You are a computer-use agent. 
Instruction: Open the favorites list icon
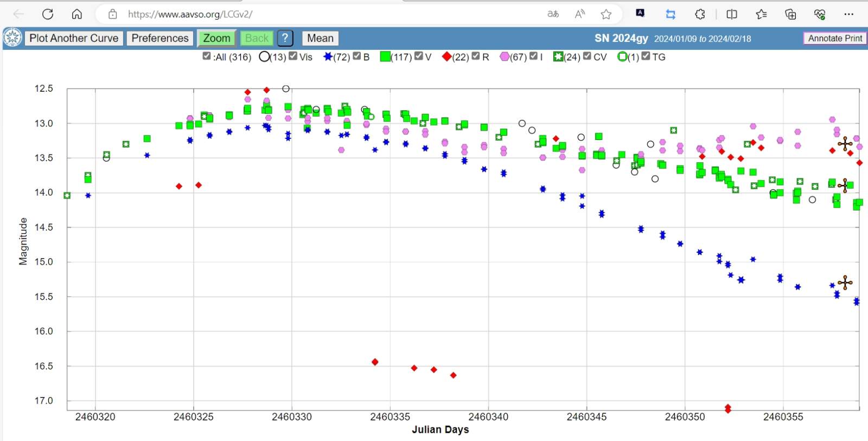pyautogui.click(x=761, y=14)
